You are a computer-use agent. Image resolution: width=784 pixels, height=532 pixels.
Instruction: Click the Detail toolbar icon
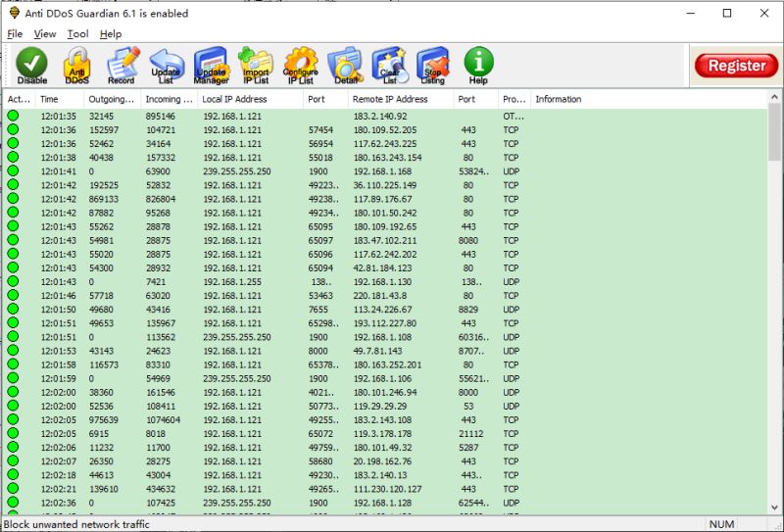point(345,66)
